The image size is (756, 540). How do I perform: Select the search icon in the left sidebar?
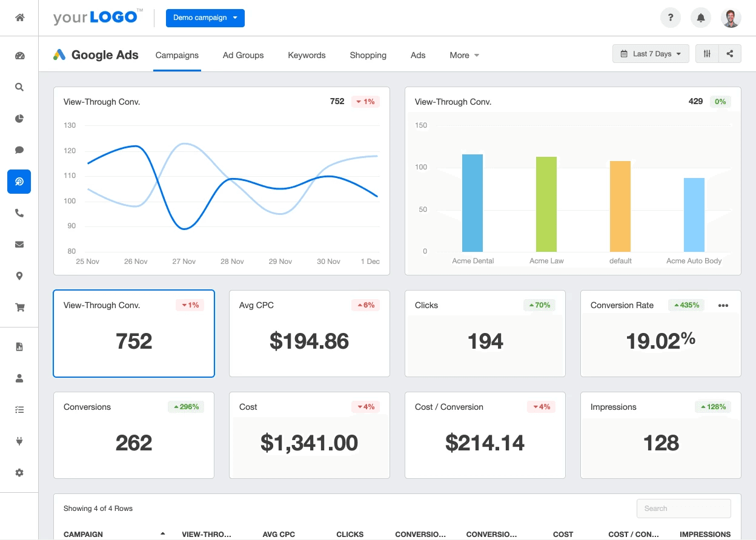[x=19, y=87]
